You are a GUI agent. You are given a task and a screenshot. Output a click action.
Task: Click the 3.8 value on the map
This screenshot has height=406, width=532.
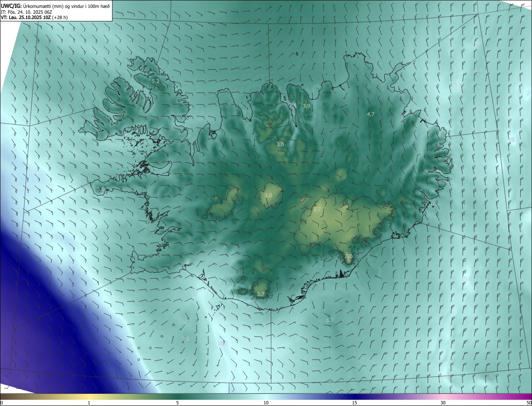click(281, 144)
